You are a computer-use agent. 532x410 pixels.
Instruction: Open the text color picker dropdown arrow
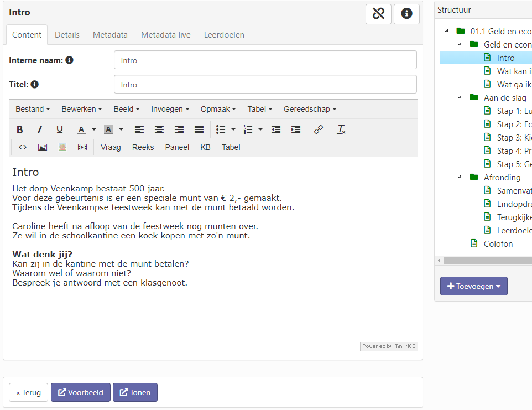94,130
